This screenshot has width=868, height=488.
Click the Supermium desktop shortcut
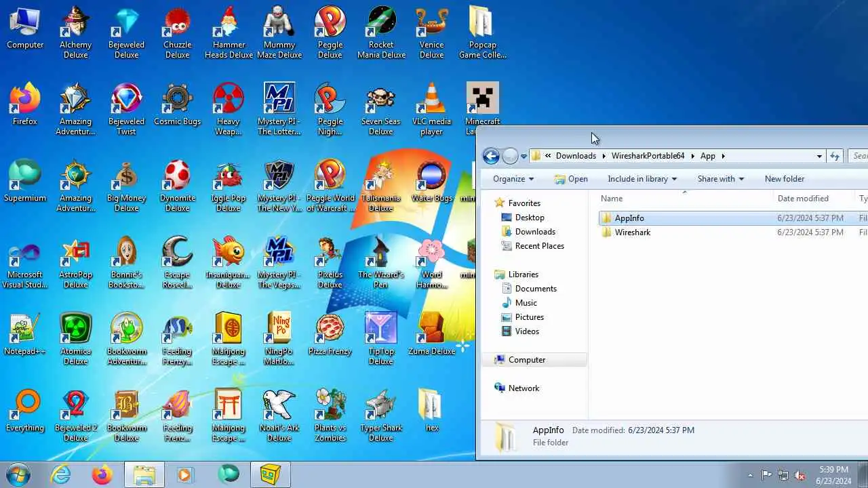pyautogui.click(x=25, y=181)
